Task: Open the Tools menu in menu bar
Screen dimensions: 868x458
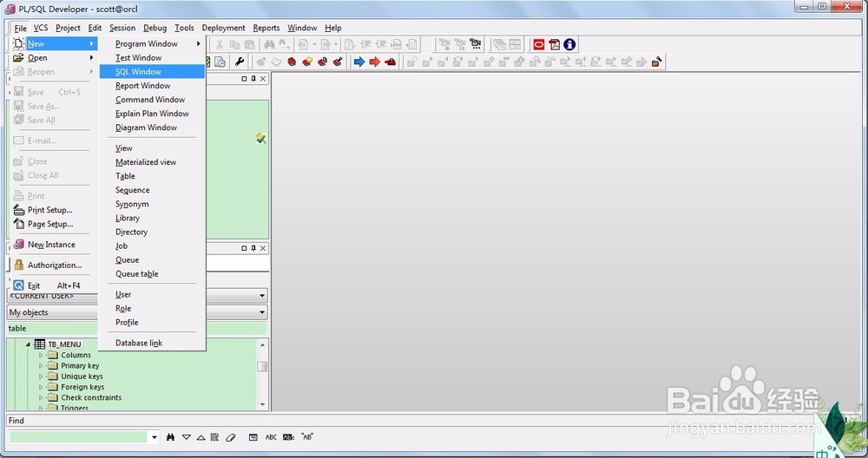Action: [x=184, y=28]
